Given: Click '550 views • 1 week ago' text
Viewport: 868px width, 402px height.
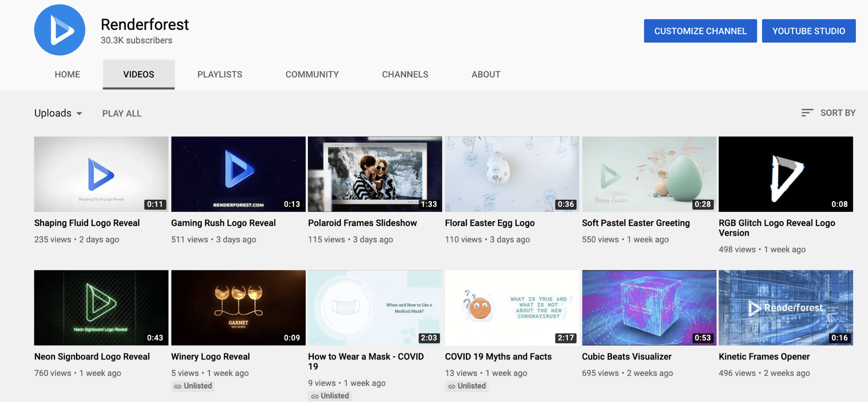Looking at the screenshot, I should pyautogui.click(x=625, y=240).
